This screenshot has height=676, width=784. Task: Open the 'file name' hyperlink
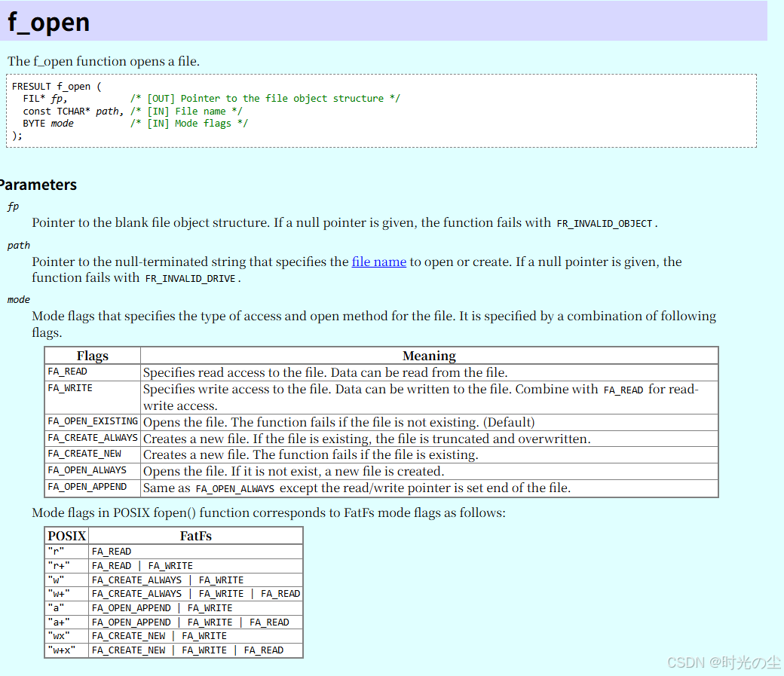click(379, 262)
